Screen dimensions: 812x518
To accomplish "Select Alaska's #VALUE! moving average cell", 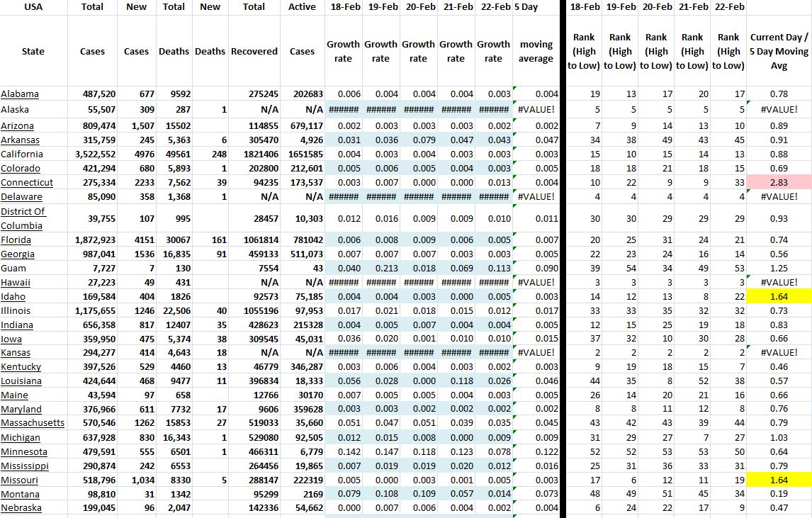I will click(x=536, y=109).
